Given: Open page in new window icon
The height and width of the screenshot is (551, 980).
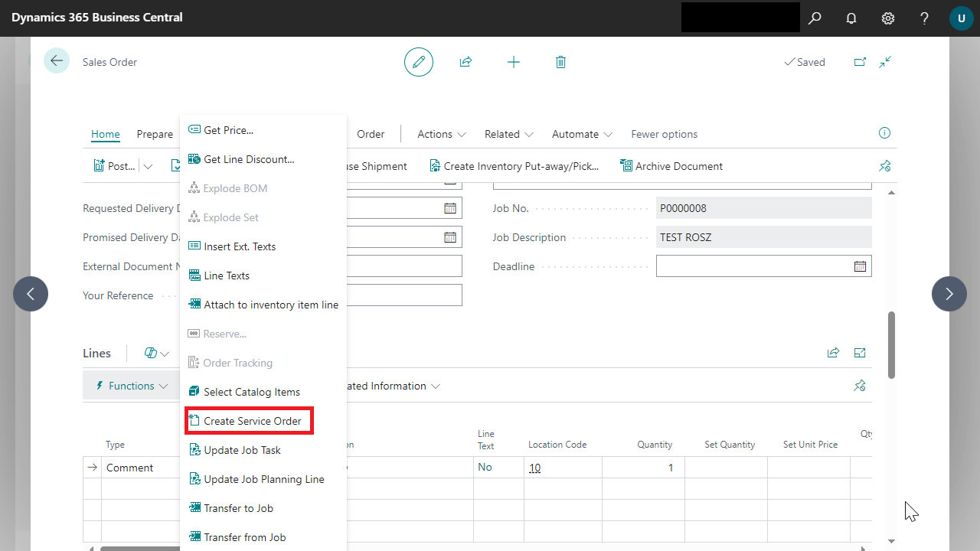Looking at the screenshot, I should click(860, 62).
